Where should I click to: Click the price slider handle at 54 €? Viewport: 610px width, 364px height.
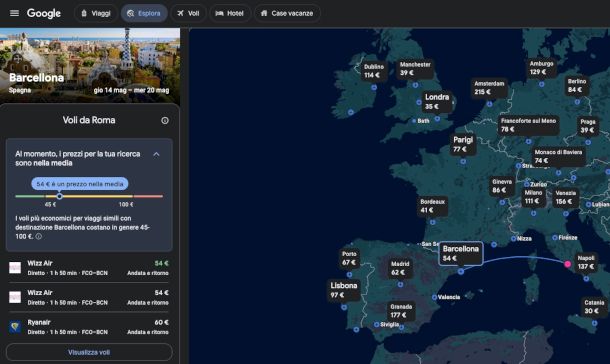pyautogui.click(x=60, y=196)
